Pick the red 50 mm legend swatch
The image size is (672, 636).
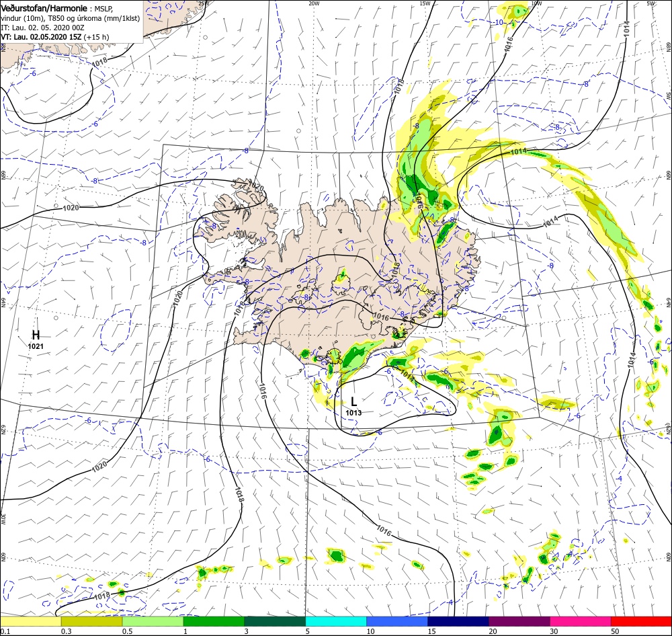pyautogui.click(x=641, y=621)
